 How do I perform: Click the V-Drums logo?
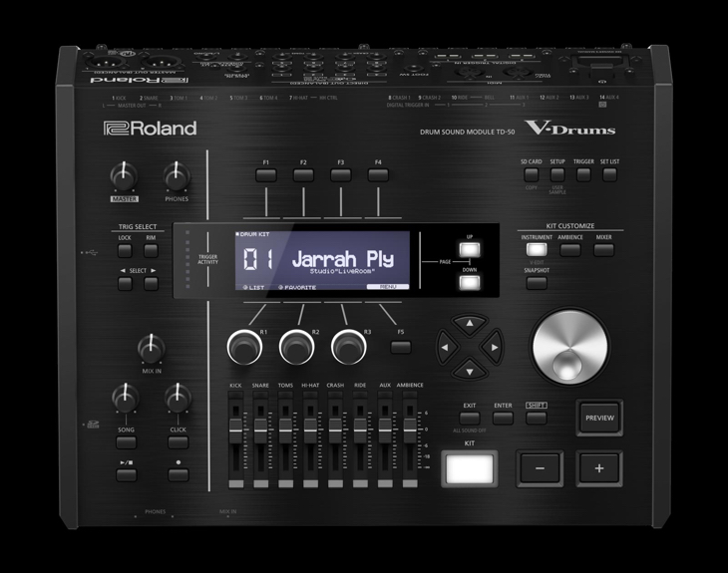[x=570, y=128]
